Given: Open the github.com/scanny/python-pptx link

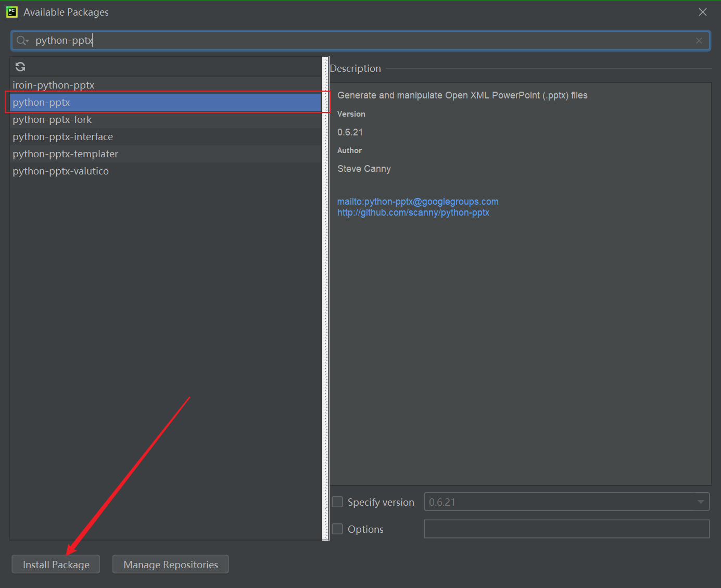Looking at the screenshot, I should 413,212.
